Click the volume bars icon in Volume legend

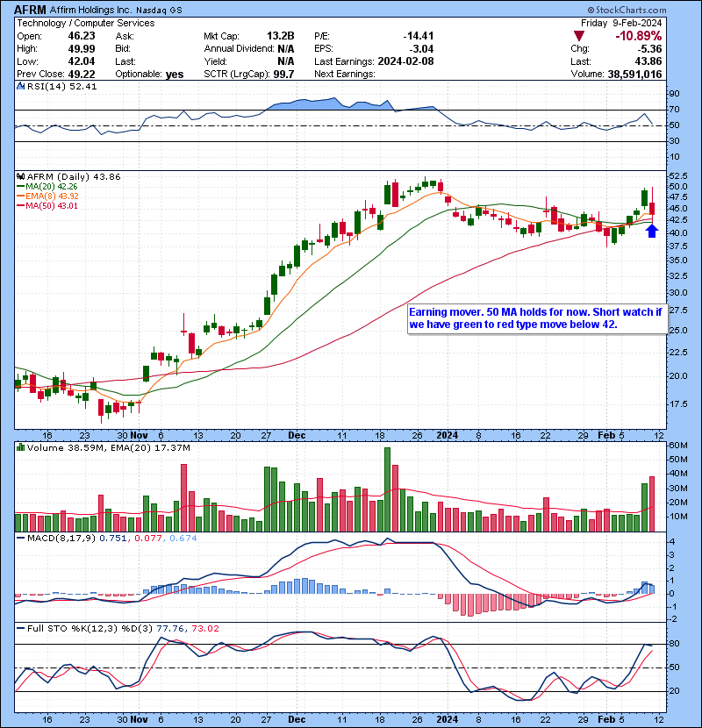tap(20, 447)
